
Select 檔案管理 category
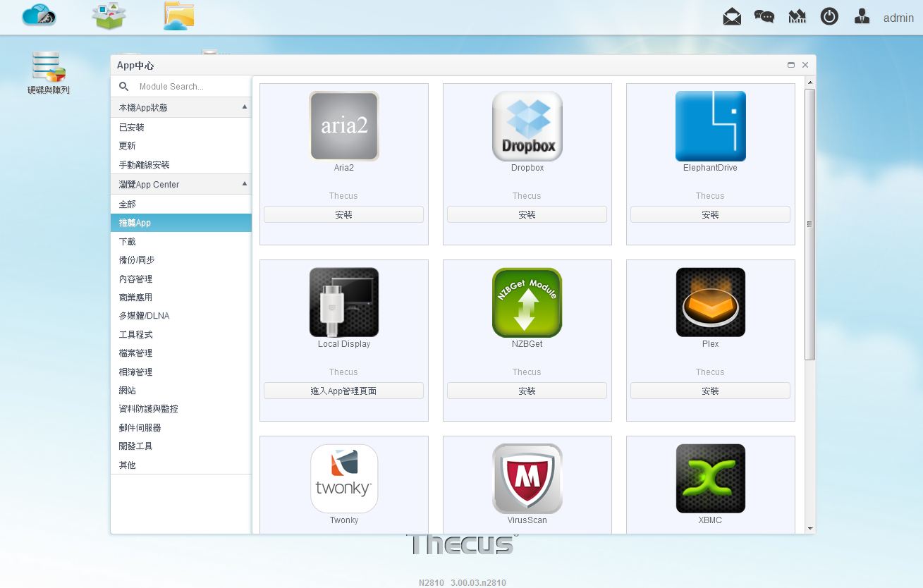181,353
